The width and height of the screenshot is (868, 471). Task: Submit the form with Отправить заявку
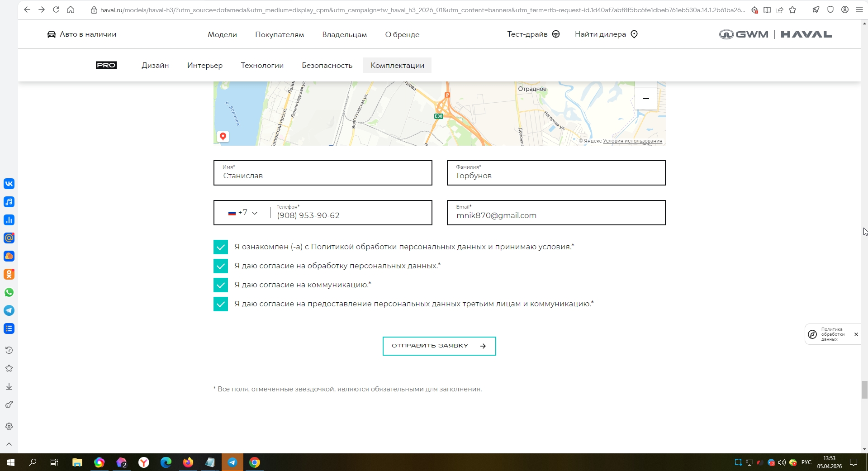pyautogui.click(x=439, y=346)
